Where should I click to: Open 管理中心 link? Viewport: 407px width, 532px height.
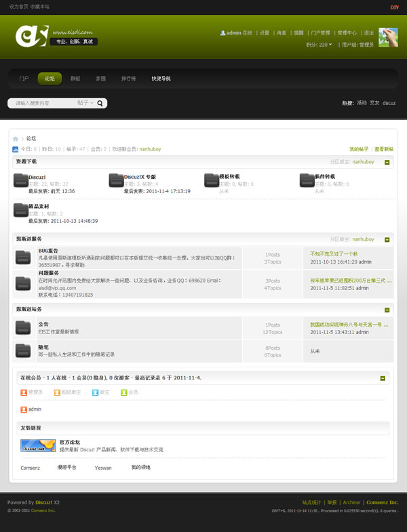347,33
